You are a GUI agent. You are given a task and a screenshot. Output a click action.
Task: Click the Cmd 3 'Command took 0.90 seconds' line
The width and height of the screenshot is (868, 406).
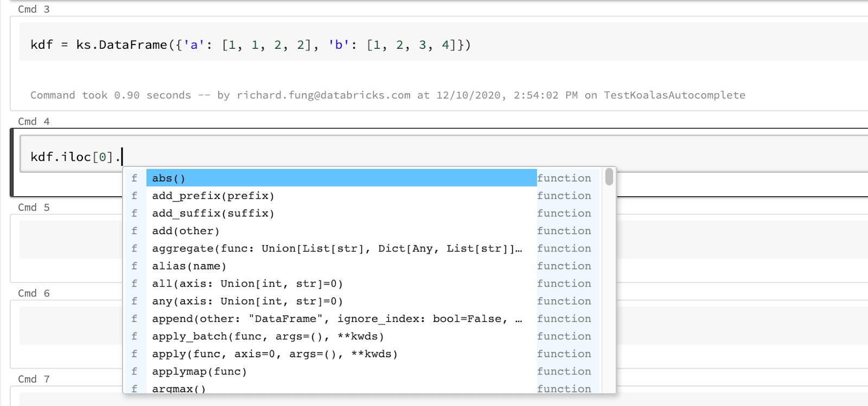click(x=387, y=95)
